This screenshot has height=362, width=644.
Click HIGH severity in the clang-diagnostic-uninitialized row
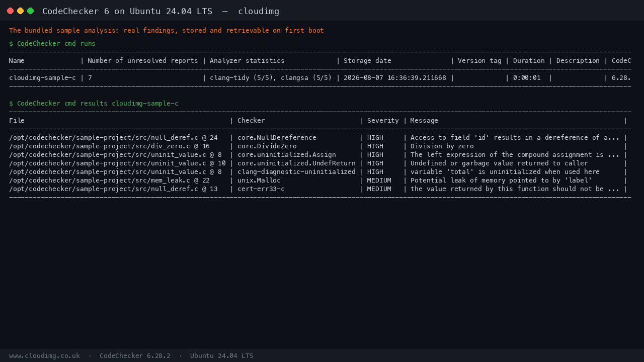click(375, 172)
